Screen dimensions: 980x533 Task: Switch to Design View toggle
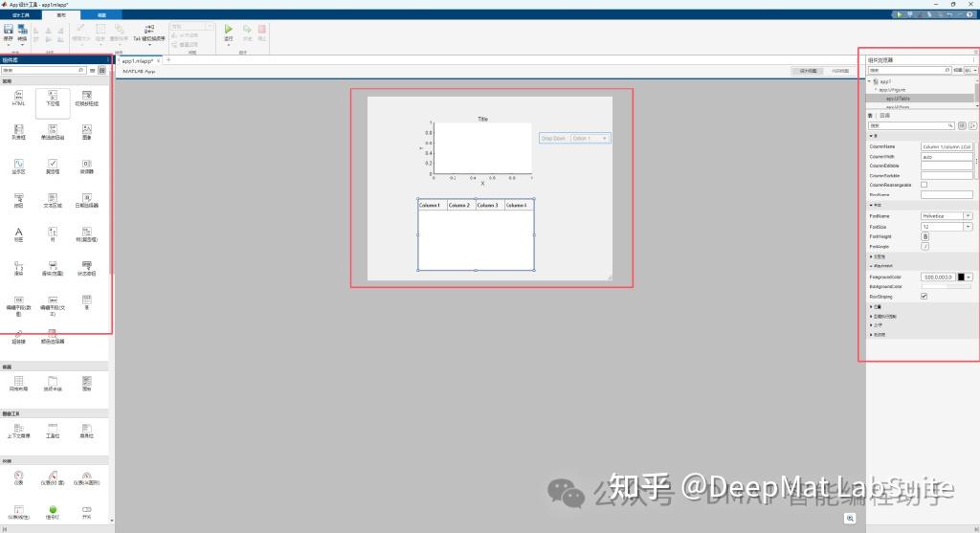point(808,71)
